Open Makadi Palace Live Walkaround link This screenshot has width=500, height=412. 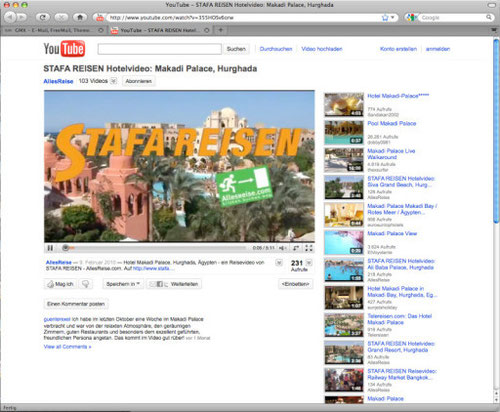[391, 154]
